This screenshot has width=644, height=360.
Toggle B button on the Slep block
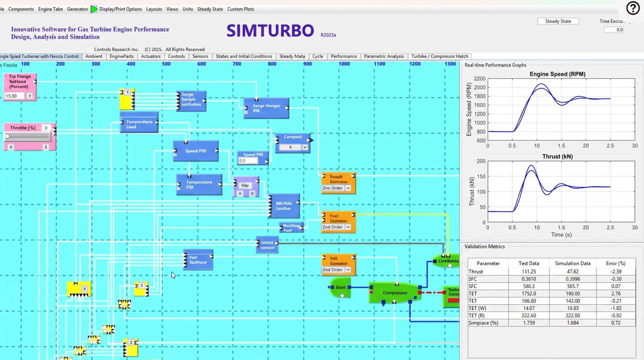click(252, 193)
